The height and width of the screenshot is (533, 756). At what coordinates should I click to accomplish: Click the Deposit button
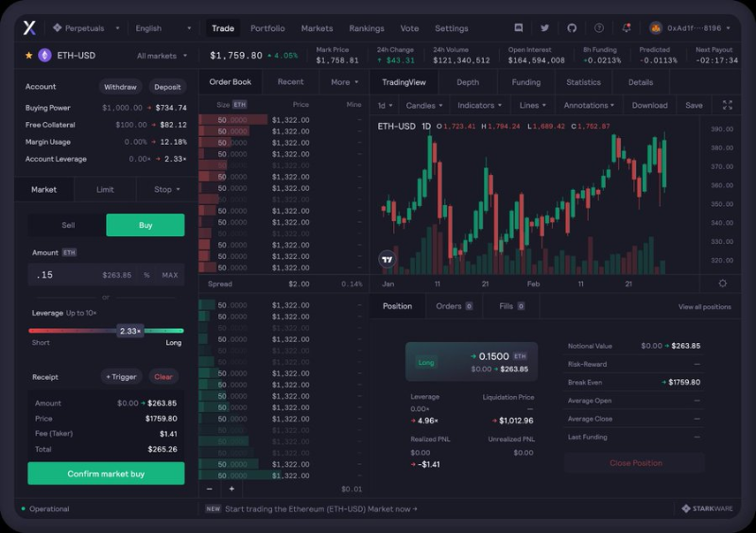[x=167, y=87]
